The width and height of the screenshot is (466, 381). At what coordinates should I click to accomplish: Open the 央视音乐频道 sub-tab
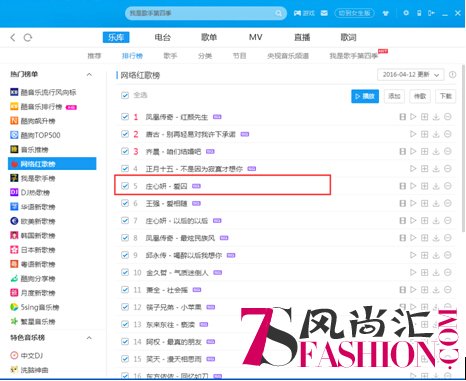[288, 56]
